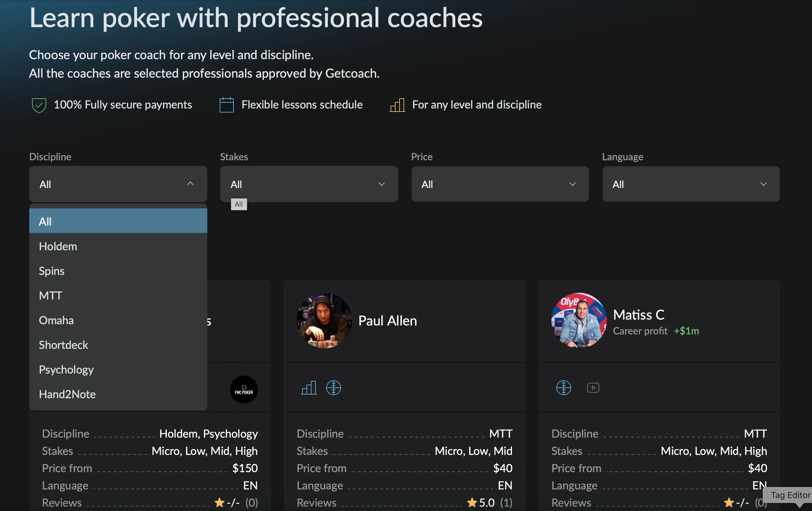
Task: Click Paul Allen's bar chart icon
Action: coord(309,388)
